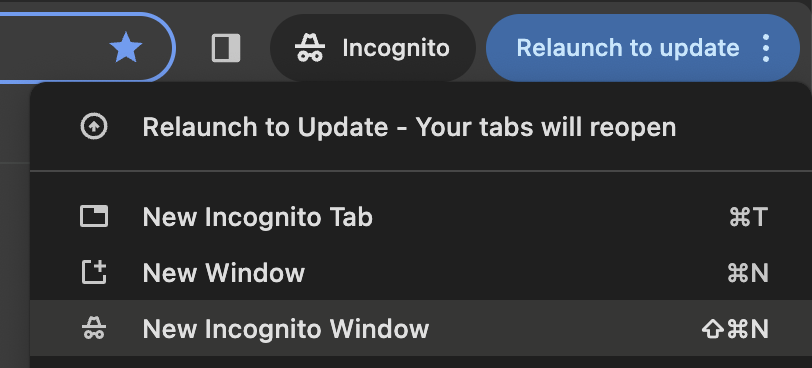Click the window-plus icon beside New Window
Image resolution: width=812 pixels, height=368 pixels.
point(94,272)
